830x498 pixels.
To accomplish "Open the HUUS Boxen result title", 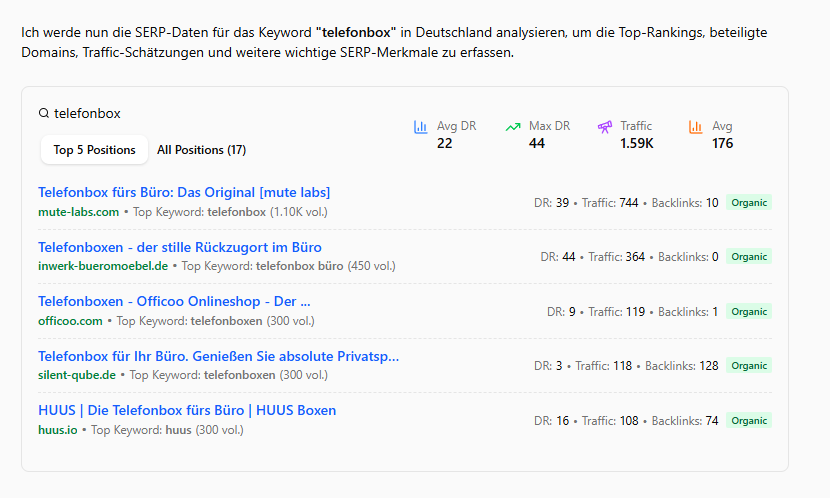I will coord(187,410).
